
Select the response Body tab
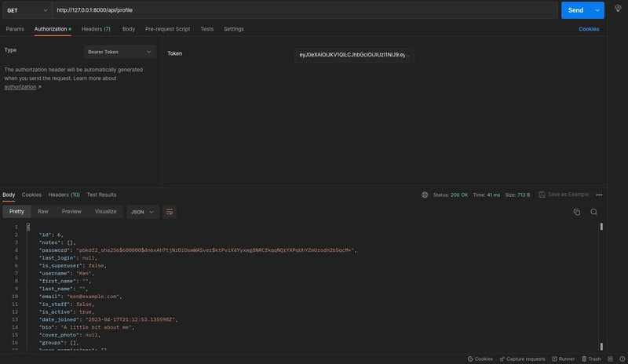click(x=9, y=195)
